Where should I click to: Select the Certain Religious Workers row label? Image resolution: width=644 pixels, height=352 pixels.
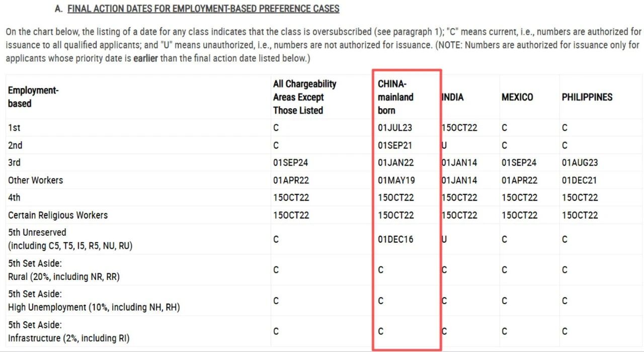coord(58,215)
